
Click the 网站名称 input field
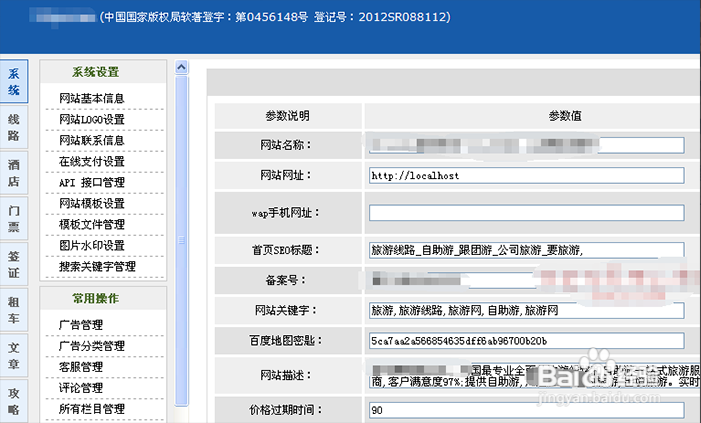tap(526, 145)
